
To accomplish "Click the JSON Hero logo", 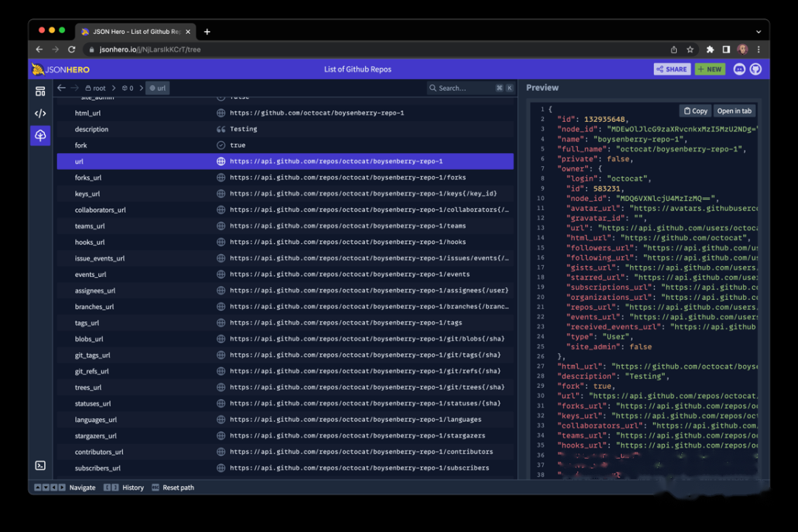I will pyautogui.click(x=61, y=69).
